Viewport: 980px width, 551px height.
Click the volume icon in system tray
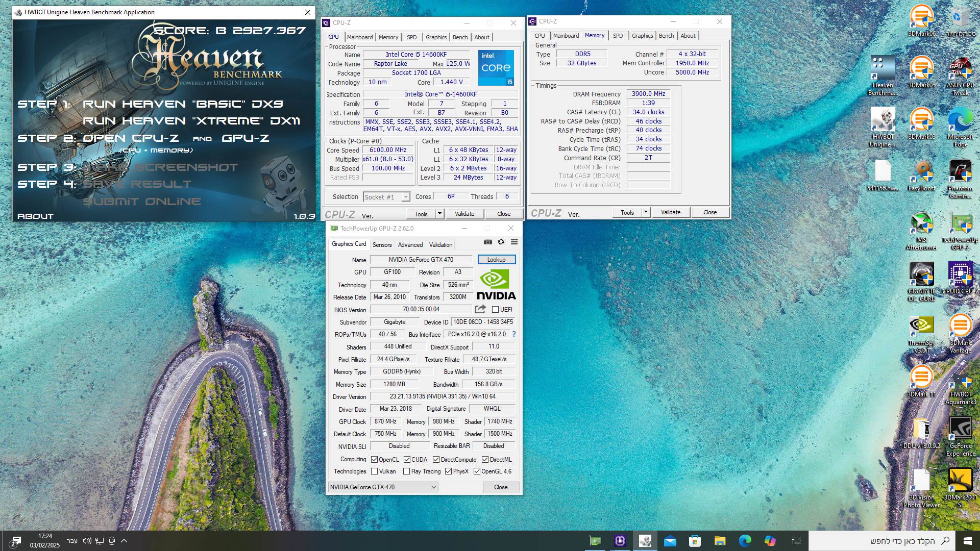(x=87, y=541)
